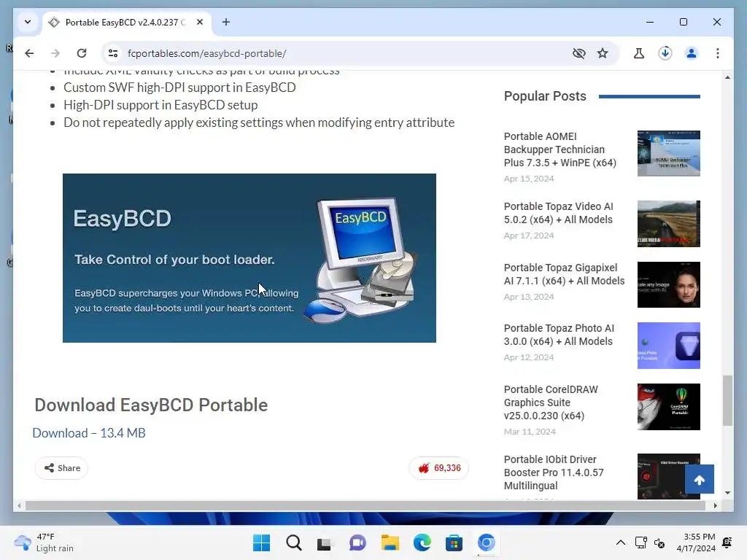The width and height of the screenshot is (747, 560).
Task: Go back to the previous page
Action: click(29, 53)
